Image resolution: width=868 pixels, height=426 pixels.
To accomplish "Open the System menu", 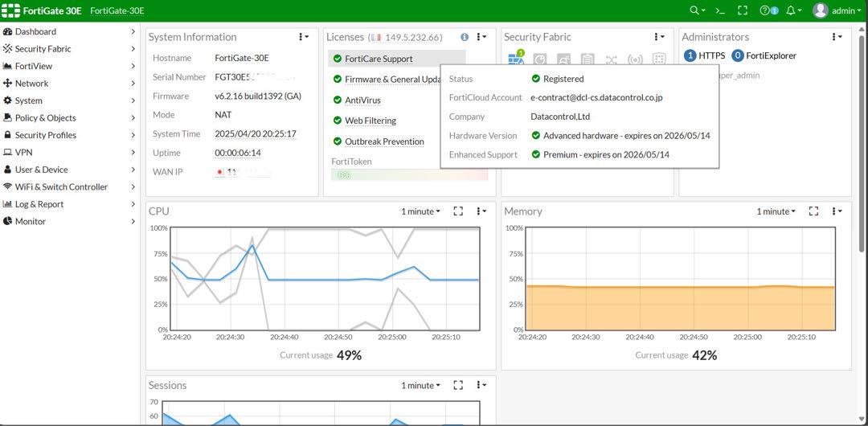I will (69, 100).
